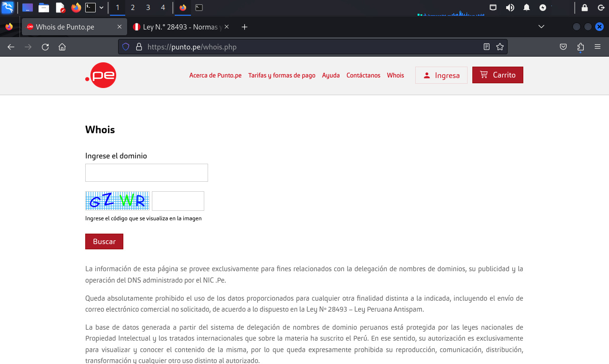This screenshot has height=364, width=609.
Task: Click the red .pe site logo
Action: point(101,75)
